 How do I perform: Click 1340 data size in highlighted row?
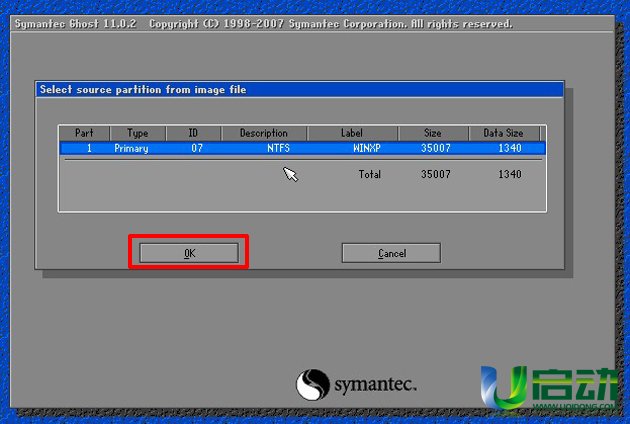[x=509, y=148]
